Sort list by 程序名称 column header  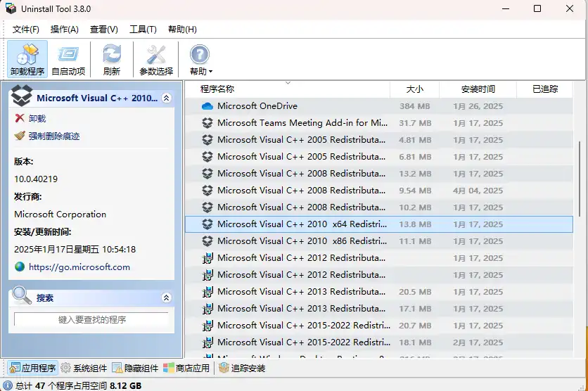[287, 89]
